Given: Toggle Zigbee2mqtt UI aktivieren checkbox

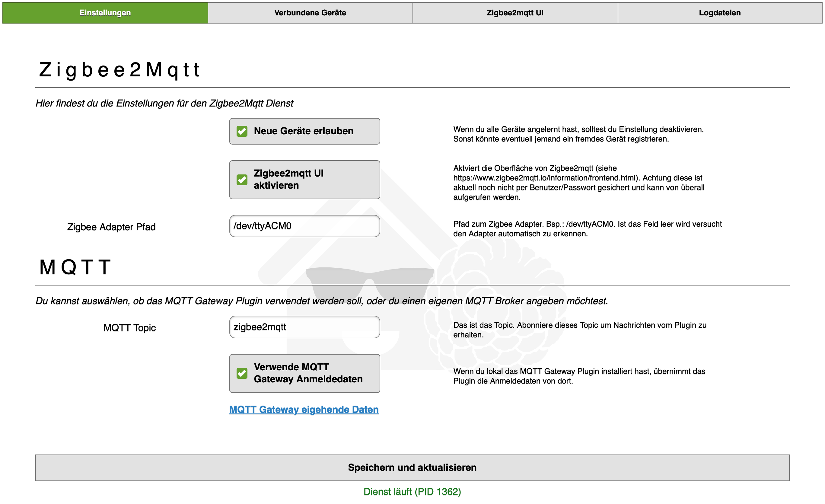Looking at the screenshot, I should [x=242, y=180].
